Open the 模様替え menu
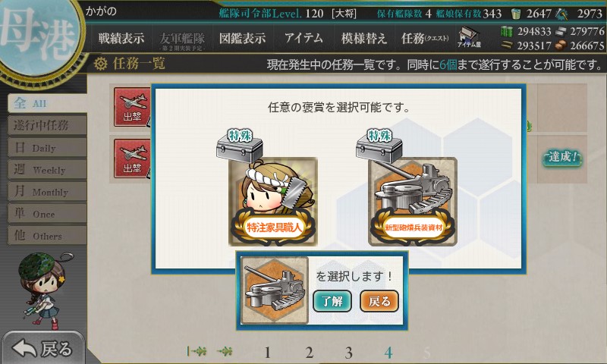The width and height of the screenshot is (607, 364). [364, 38]
